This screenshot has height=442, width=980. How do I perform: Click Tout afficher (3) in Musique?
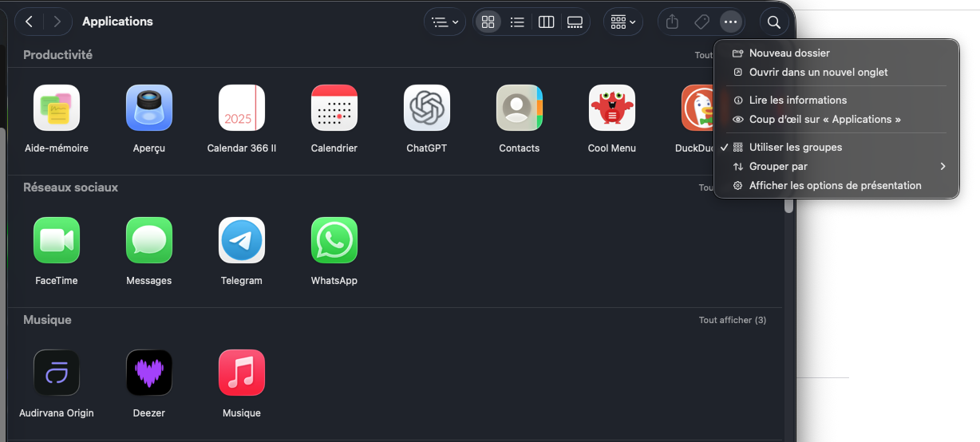click(x=732, y=320)
